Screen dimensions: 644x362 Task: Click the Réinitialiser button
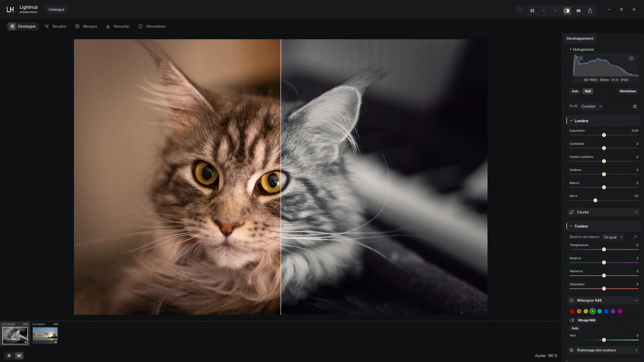tap(628, 91)
